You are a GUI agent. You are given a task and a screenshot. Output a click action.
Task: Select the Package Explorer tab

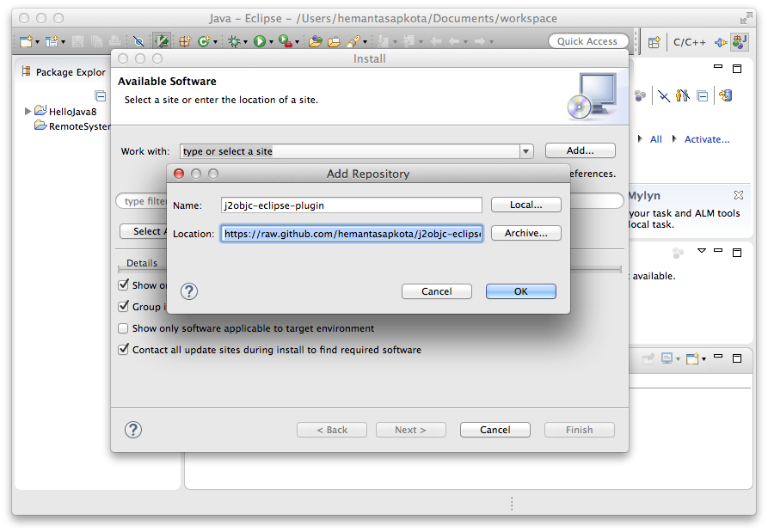coord(65,72)
